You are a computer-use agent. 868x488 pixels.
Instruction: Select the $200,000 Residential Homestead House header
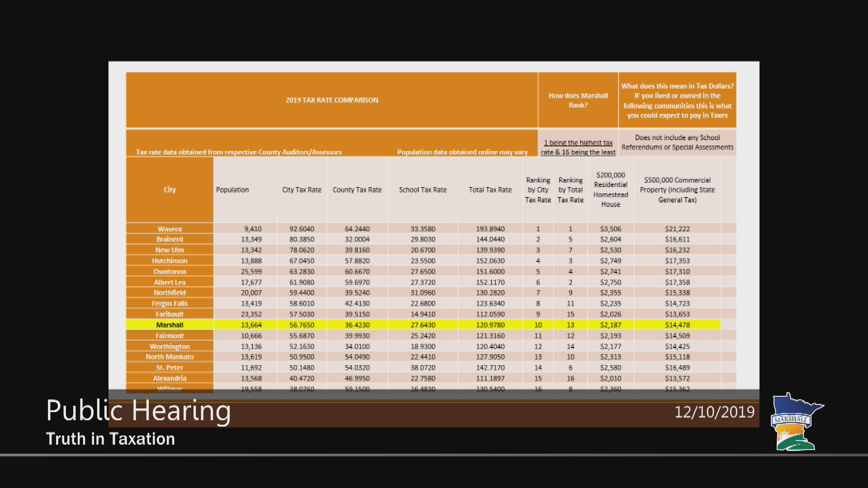coord(611,190)
